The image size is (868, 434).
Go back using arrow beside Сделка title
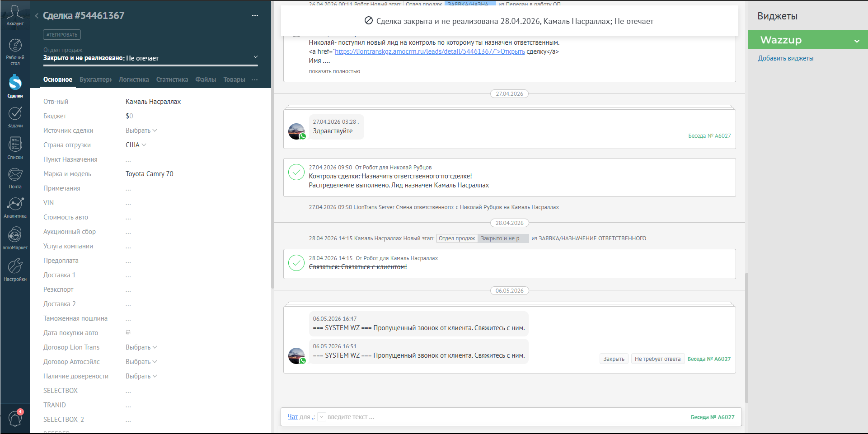pos(37,16)
